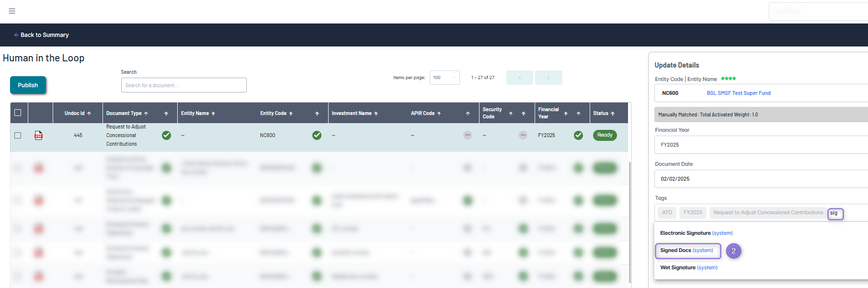
Task: Pick Wet Signature tag option
Action: (x=688, y=268)
